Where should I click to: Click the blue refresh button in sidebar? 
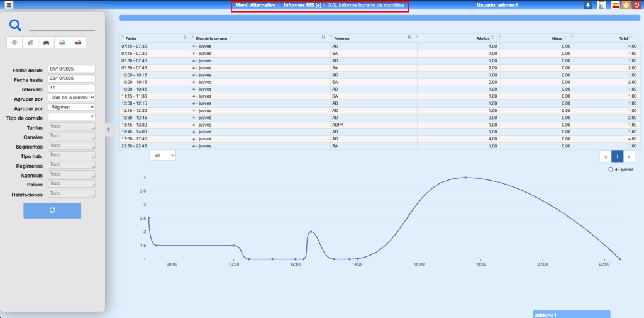[52, 210]
